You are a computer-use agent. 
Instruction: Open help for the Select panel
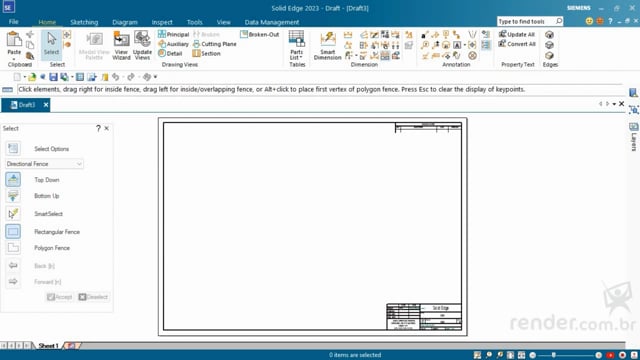point(98,128)
